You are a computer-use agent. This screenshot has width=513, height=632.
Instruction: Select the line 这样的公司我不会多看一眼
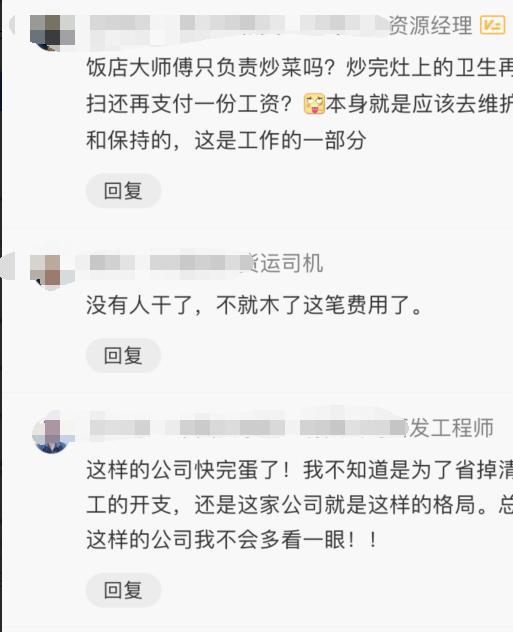point(232,540)
